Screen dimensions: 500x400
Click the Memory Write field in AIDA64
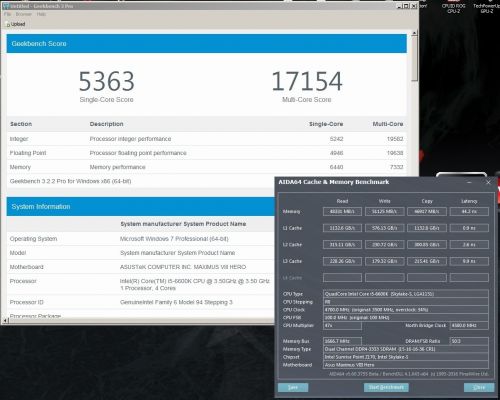pyautogui.click(x=385, y=212)
